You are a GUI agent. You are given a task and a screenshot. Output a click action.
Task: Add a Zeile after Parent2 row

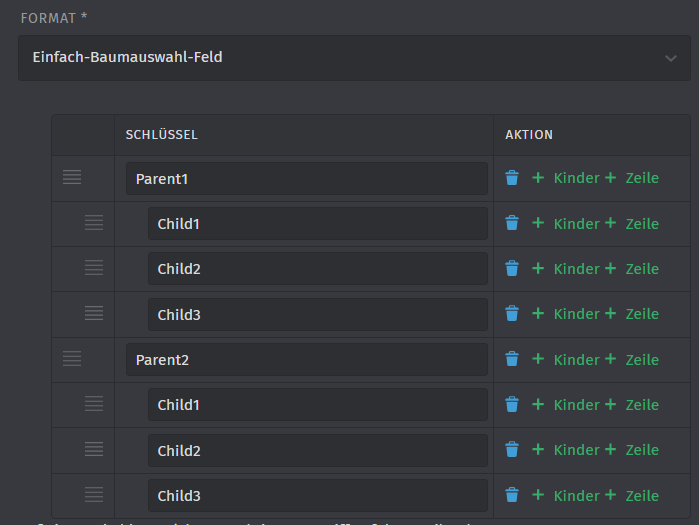(632, 359)
